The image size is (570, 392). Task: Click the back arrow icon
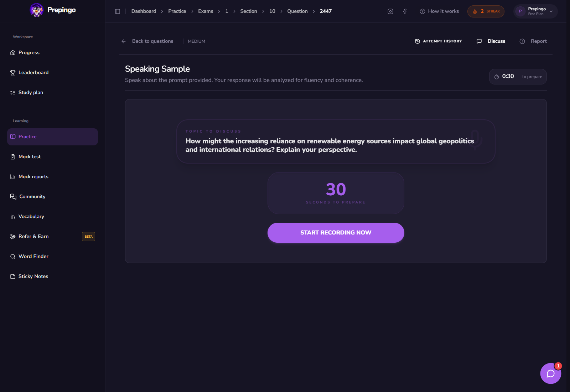124,41
